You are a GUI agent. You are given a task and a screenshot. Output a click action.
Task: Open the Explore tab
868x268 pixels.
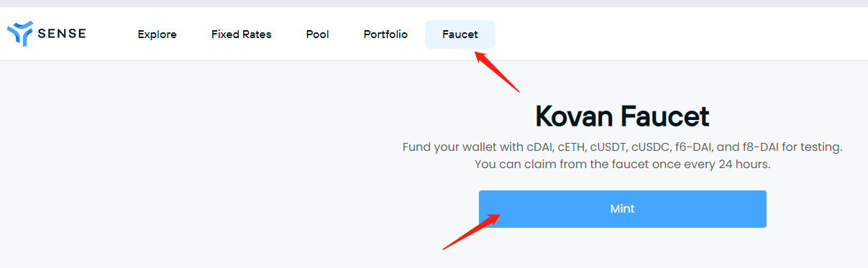pyautogui.click(x=157, y=34)
